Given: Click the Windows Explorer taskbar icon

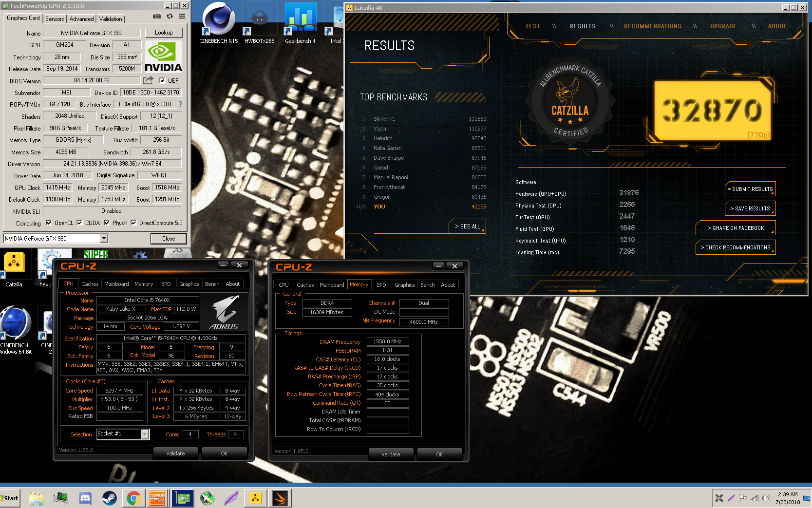Looking at the screenshot, I should click(x=37, y=498).
